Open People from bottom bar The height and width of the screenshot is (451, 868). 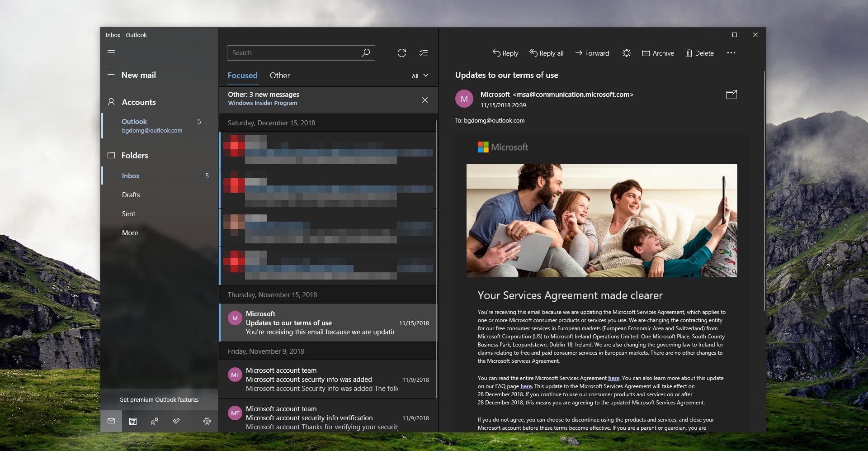[x=155, y=421]
